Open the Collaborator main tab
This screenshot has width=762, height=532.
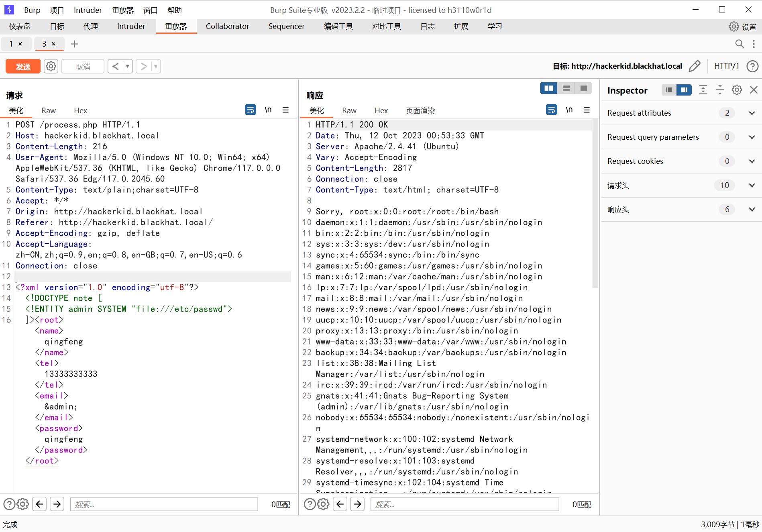(227, 26)
